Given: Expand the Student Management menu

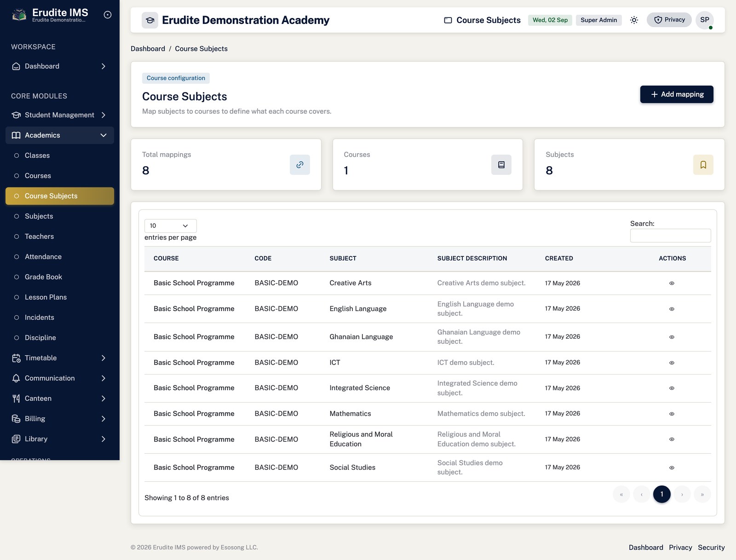Looking at the screenshot, I should tap(60, 115).
